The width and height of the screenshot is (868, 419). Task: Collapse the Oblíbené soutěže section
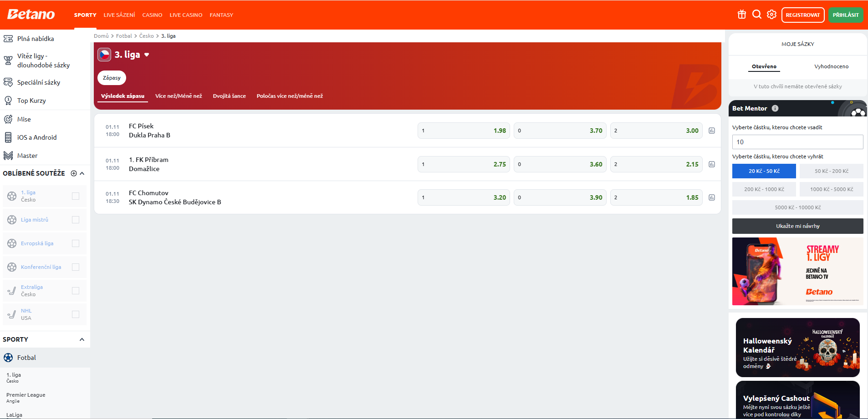[x=82, y=173]
